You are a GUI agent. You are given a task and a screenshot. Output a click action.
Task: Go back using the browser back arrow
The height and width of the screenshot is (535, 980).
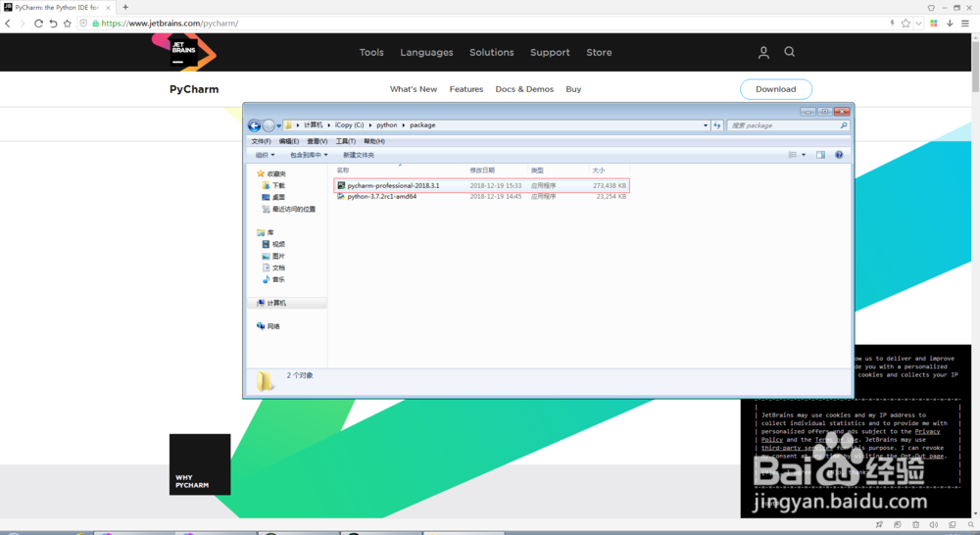tap(8, 24)
